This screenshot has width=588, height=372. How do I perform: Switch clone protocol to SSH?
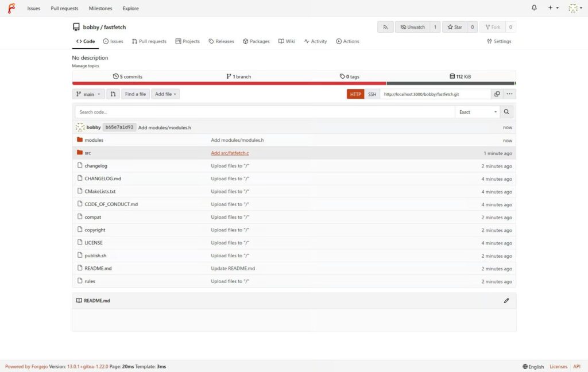point(372,94)
